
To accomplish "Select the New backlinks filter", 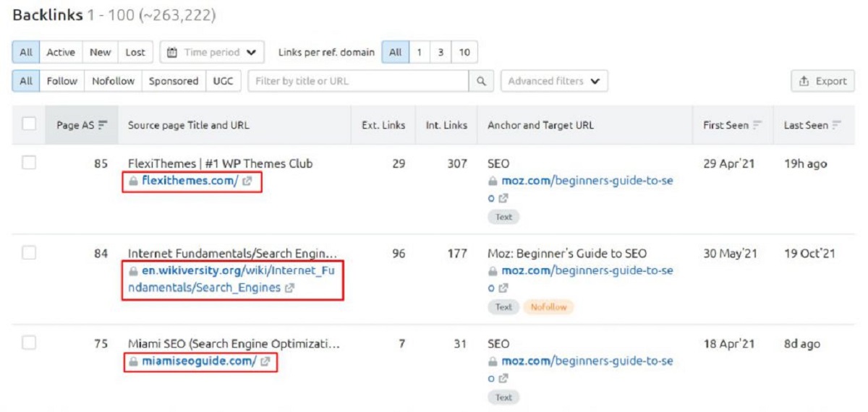I will click(x=101, y=52).
